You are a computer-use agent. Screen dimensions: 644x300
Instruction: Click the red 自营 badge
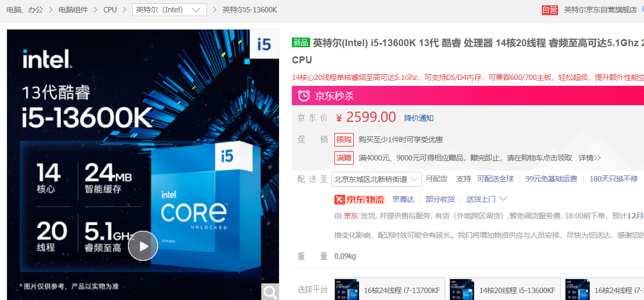click(x=549, y=10)
